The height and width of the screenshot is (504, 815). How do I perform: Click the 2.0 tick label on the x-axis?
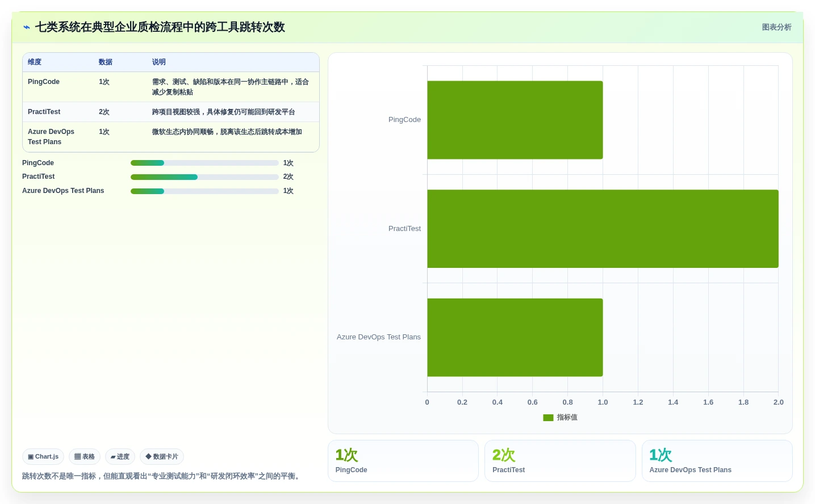(778, 402)
